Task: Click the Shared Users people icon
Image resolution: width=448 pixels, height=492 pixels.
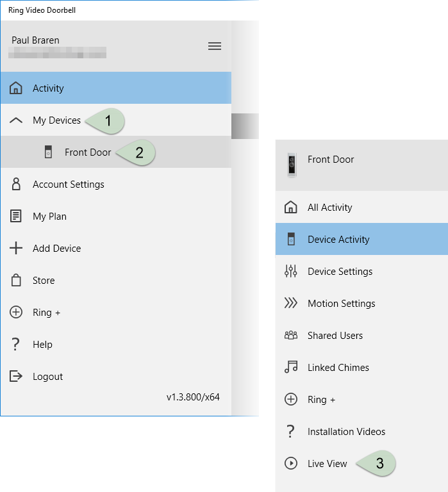Action: (x=291, y=335)
